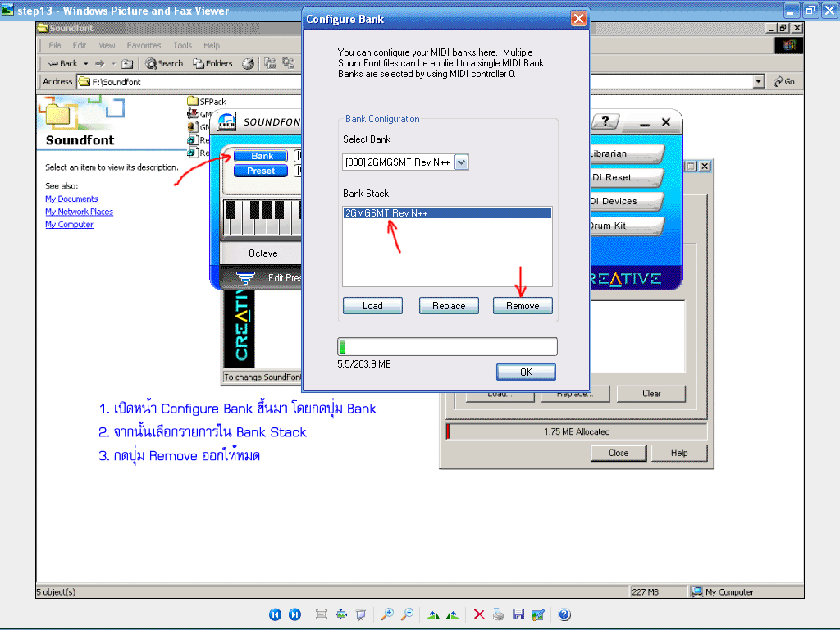Image resolution: width=840 pixels, height=630 pixels.
Task: Click the Librarian button
Action: [x=626, y=153]
